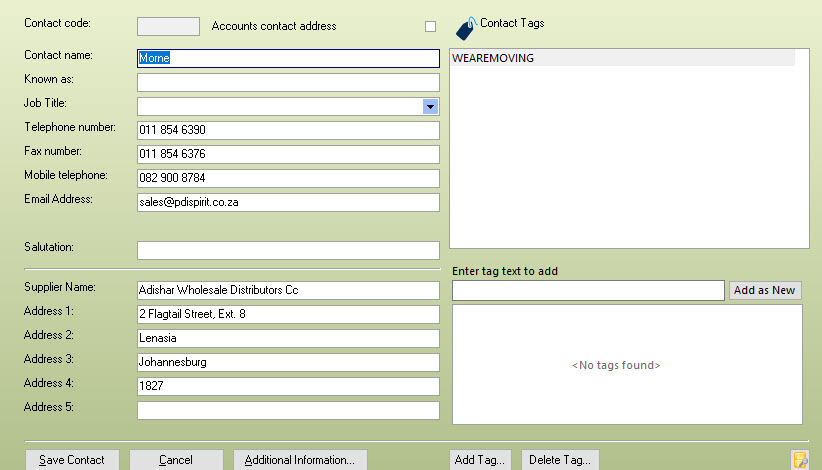Toggle the Accounts contact address checkbox
The image size is (822, 470).
pyautogui.click(x=430, y=26)
